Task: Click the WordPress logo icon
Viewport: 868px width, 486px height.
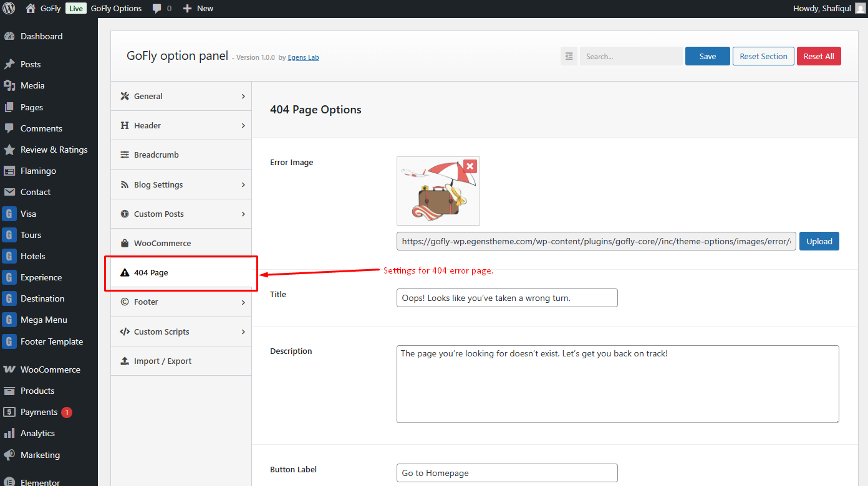Action: pos(9,9)
